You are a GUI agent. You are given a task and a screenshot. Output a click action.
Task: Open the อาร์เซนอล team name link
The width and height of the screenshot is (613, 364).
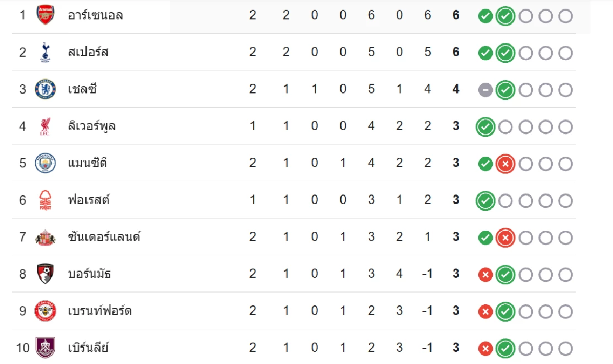pyautogui.click(x=96, y=15)
